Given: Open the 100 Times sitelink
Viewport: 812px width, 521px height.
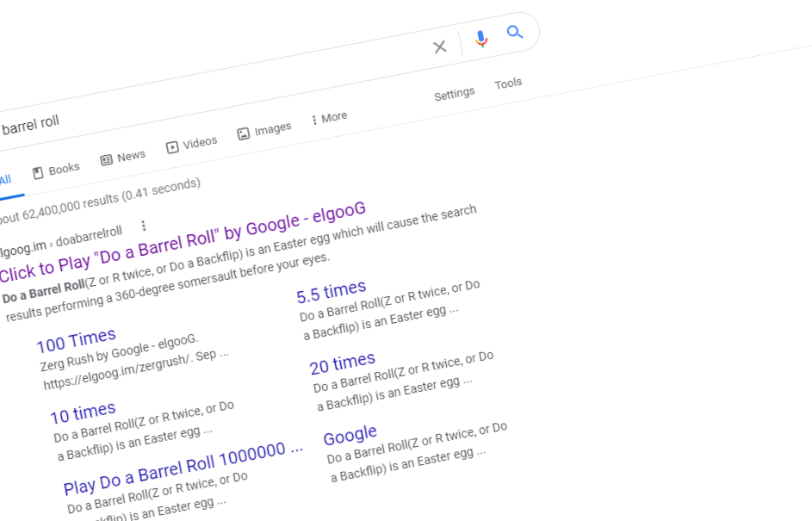Looking at the screenshot, I should 76,340.
